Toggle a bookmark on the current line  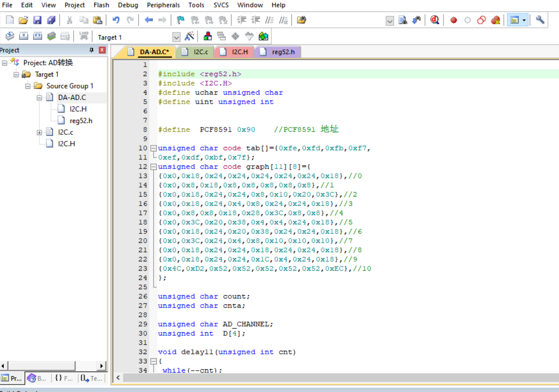tap(181, 20)
